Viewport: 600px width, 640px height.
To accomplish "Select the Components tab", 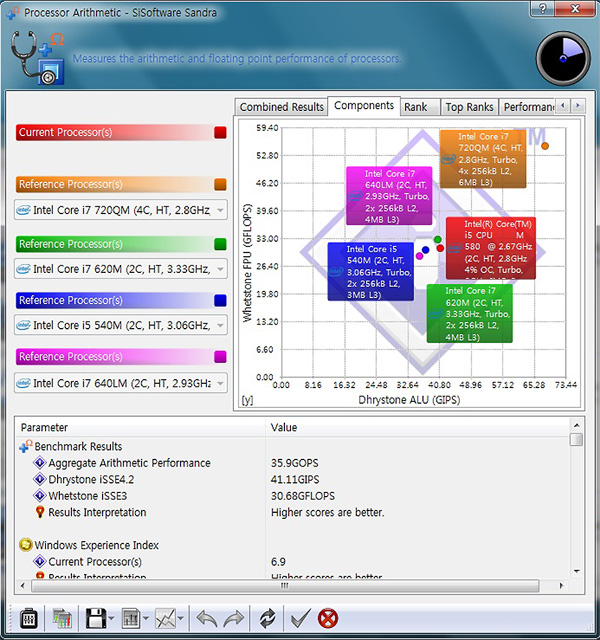I will point(364,105).
